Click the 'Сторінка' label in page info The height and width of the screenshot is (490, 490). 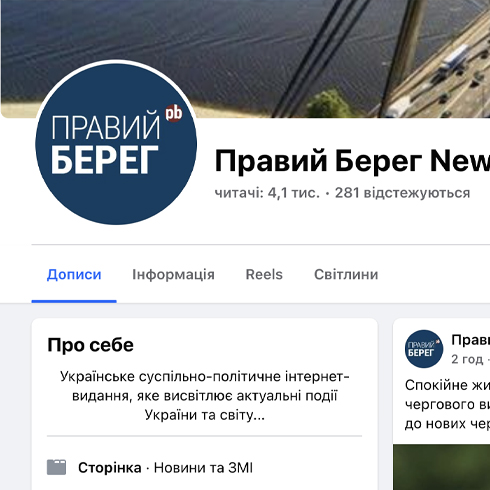110,468
